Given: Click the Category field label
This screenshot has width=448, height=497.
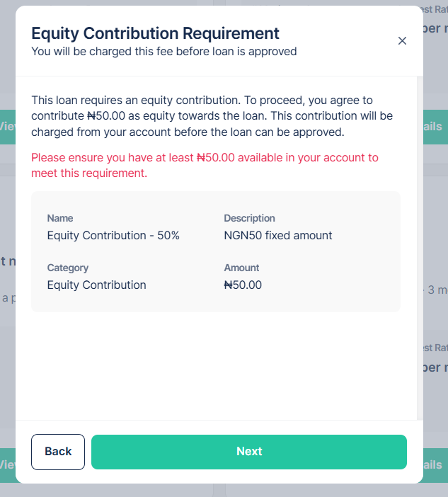Looking at the screenshot, I should (67, 268).
